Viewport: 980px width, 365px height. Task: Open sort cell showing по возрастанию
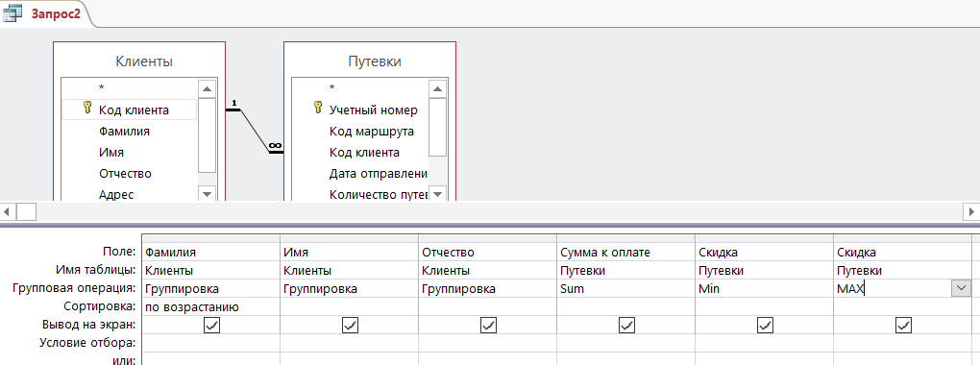[x=210, y=306]
